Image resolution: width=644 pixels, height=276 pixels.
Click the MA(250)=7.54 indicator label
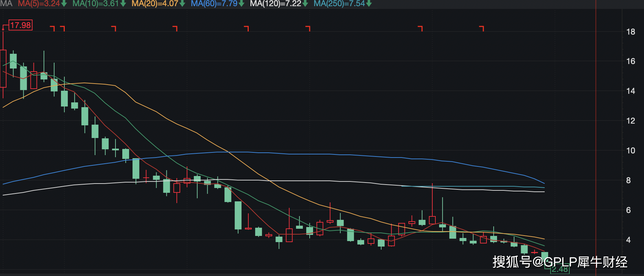click(339, 4)
